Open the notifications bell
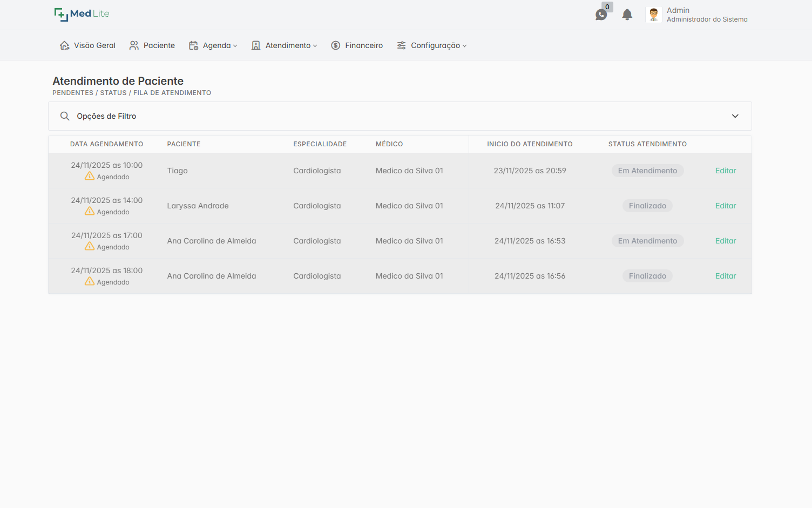This screenshot has width=812, height=508. pos(627,15)
